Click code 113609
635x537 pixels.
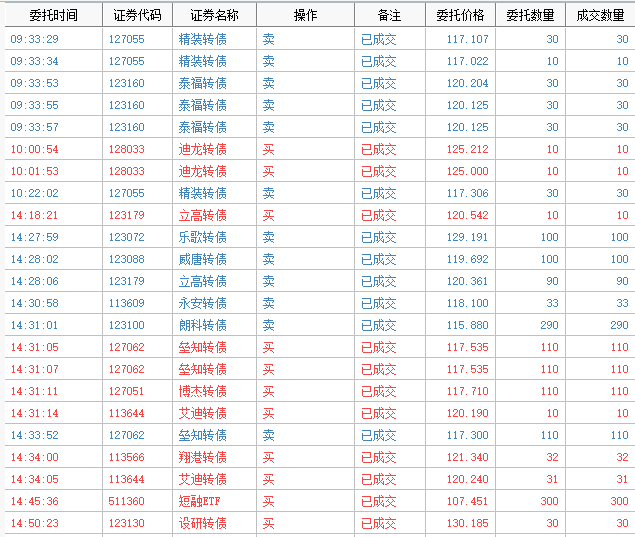pos(126,303)
